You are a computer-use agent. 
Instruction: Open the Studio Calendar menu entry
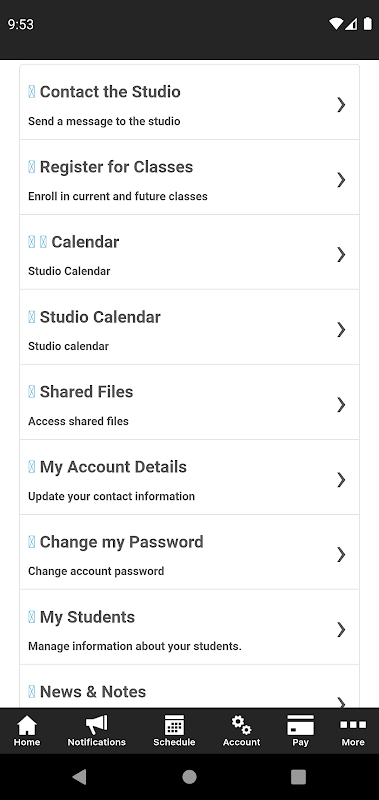click(x=189, y=327)
